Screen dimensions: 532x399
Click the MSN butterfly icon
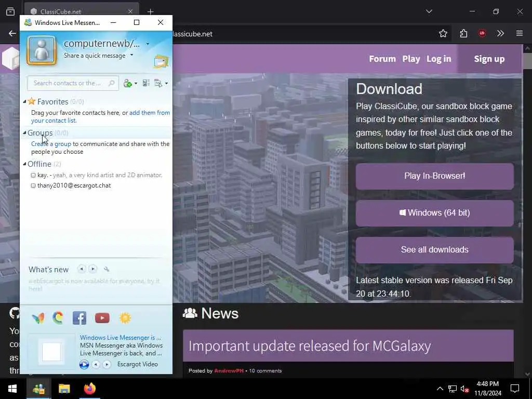point(38,318)
